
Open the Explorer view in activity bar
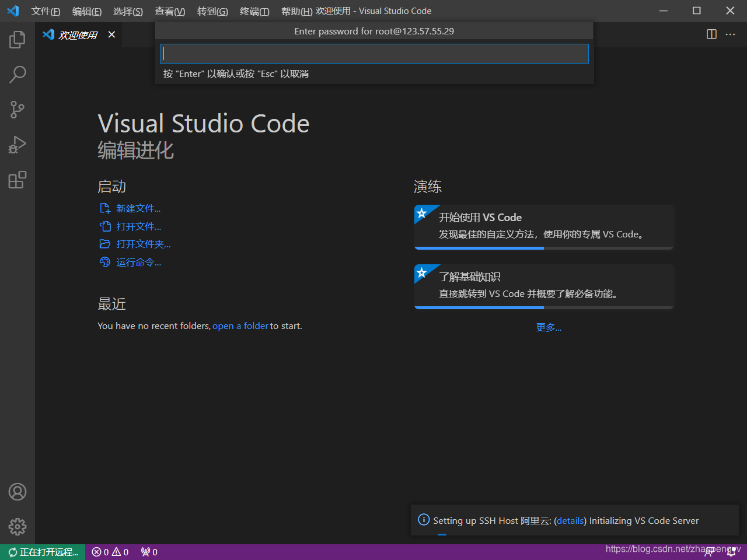[x=18, y=40]
